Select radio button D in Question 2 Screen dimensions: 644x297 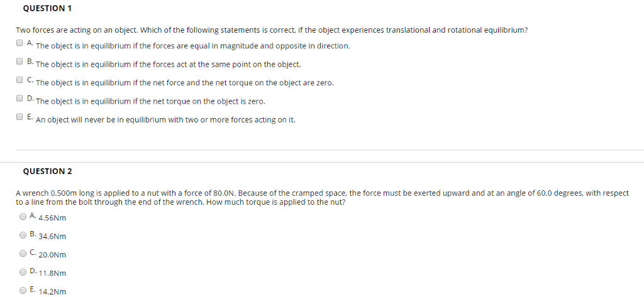pyautogui.click(x=23, y=271)
